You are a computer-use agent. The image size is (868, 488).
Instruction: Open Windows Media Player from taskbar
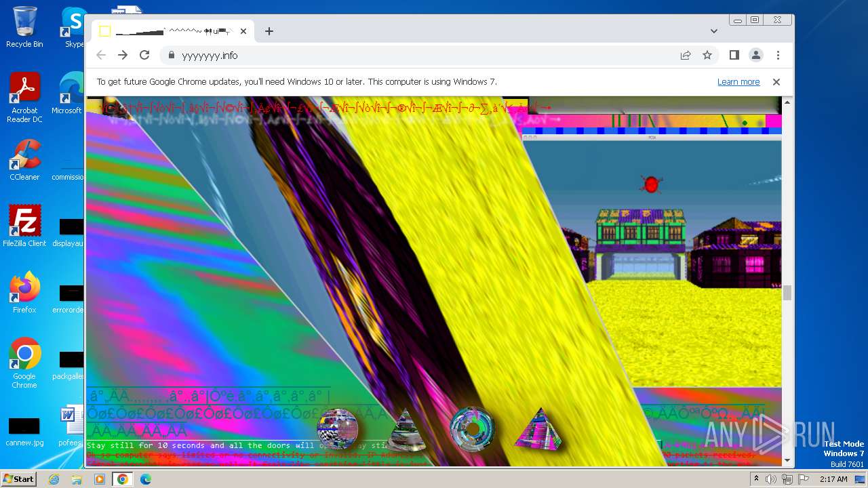coord(100,479)
